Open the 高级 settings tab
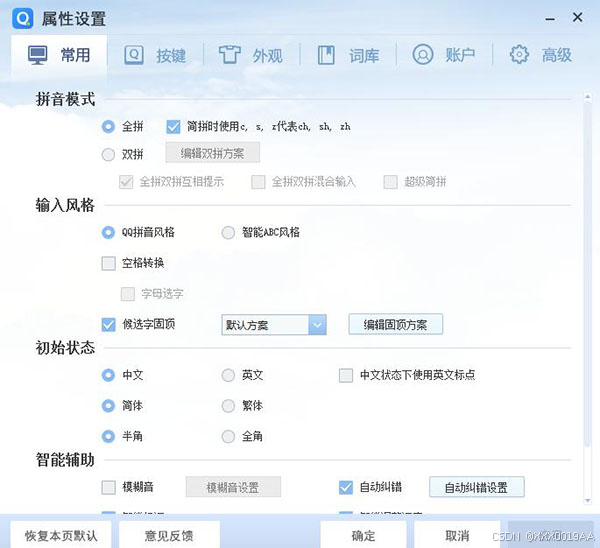This screenshot has height=548, width=600. coord(540,55)
